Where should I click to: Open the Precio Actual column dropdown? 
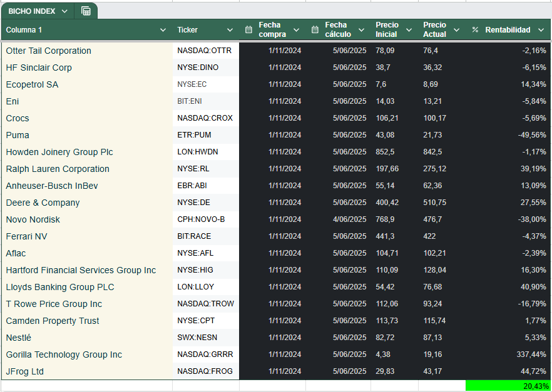coord(456,30)
